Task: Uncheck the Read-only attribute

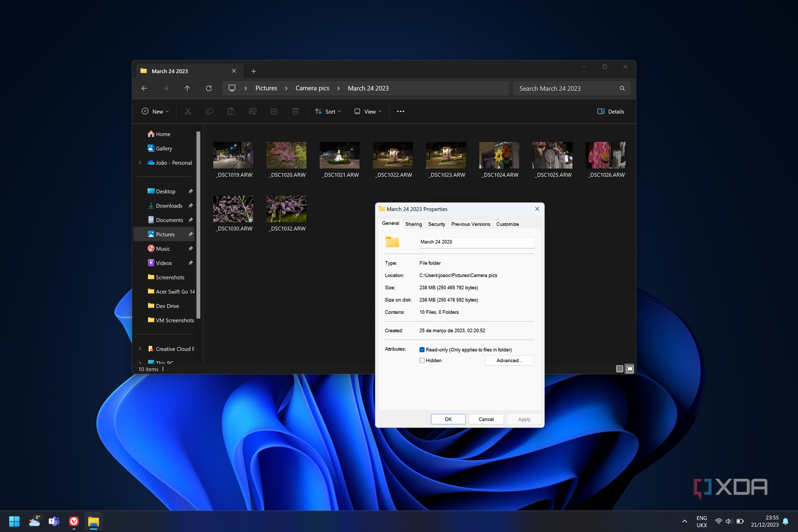Action: 422,349
